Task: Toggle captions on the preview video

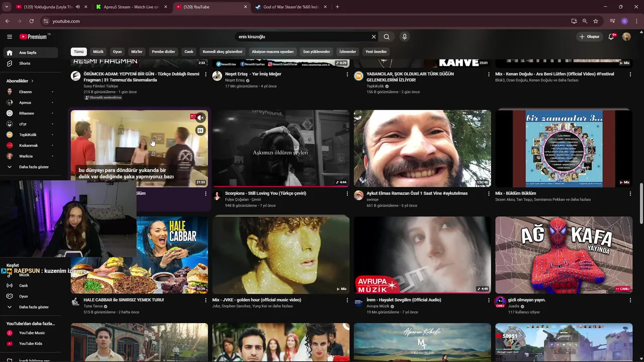Action: pos(200,131)
